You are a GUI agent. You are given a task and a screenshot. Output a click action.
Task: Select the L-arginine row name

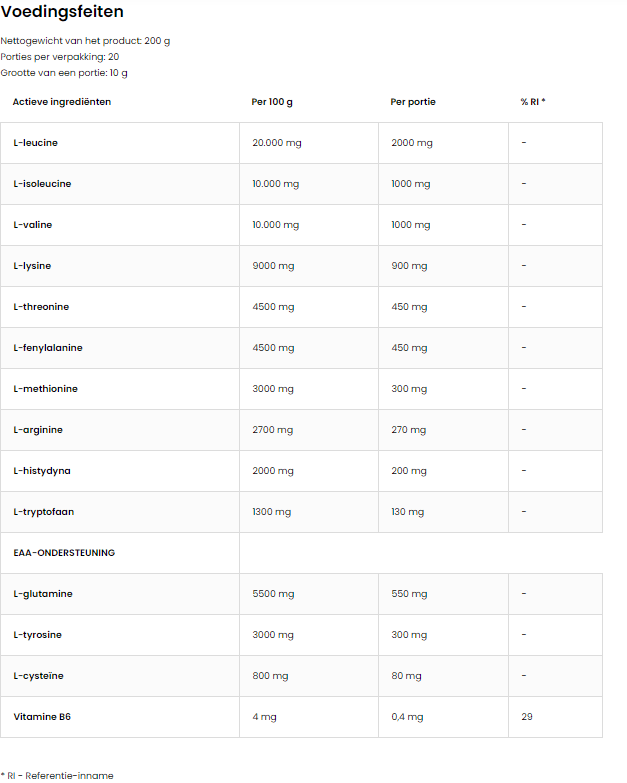pyautogui.click(x=38, y=429)
